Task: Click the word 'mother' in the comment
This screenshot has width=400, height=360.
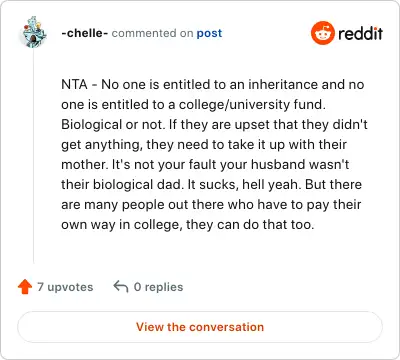Action: tap(83, 165)
